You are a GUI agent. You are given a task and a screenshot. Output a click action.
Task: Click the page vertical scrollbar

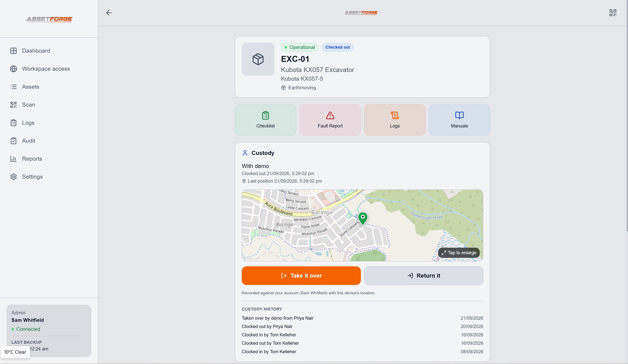tap(627, 116)
